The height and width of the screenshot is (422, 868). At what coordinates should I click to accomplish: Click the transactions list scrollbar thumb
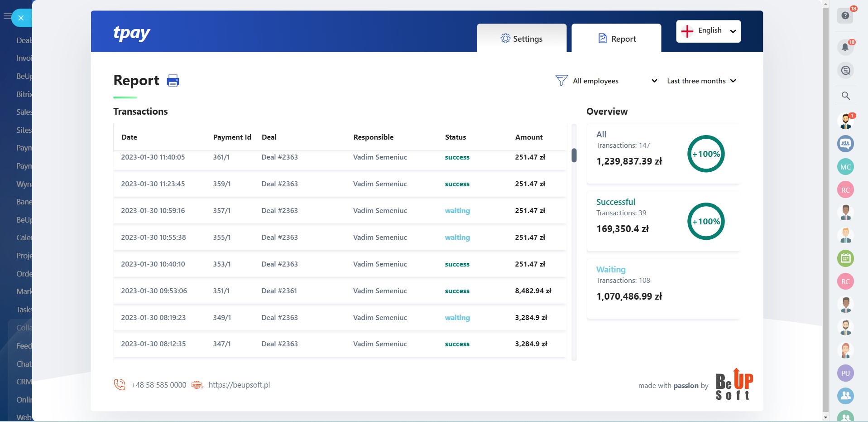point(574,155)
